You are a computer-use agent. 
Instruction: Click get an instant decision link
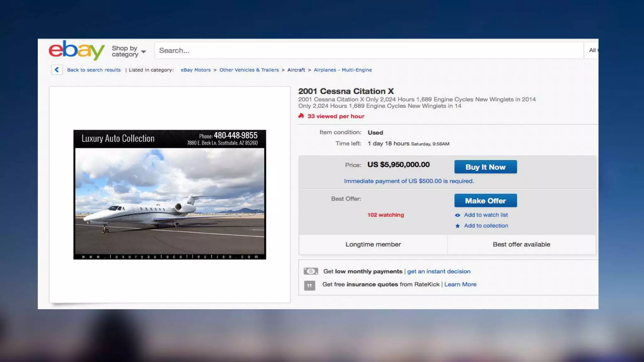pyautogui.click(x=438, y=271)
